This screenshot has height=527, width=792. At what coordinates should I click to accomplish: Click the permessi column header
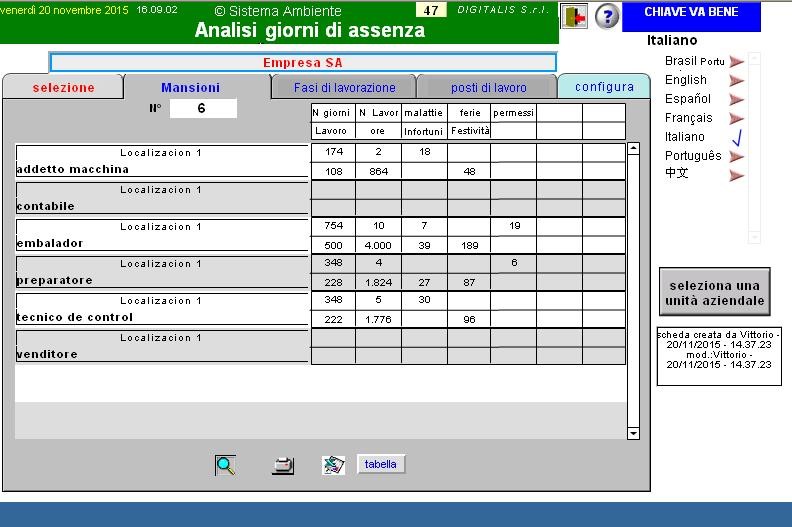[x=513, y=113]
